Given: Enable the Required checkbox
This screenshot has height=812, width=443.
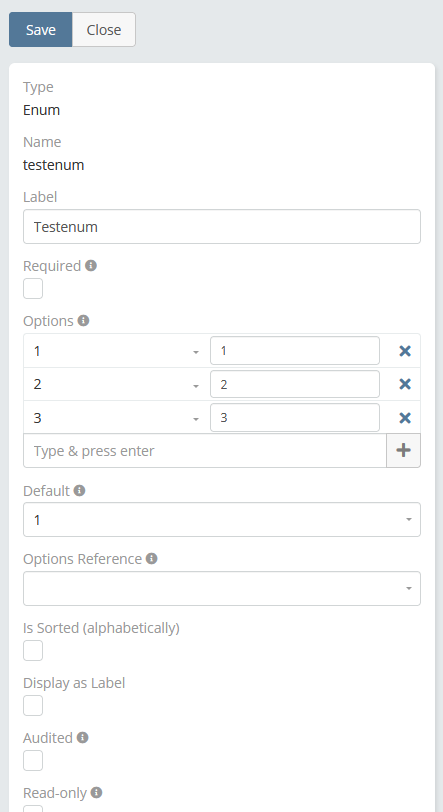Looking at the screenshot, I should tap(33, 288).
